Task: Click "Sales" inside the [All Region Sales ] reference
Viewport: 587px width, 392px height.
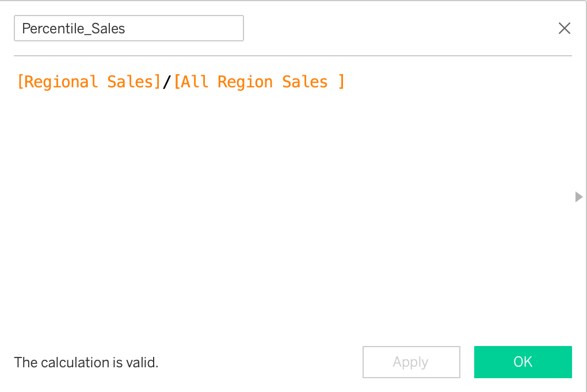Action: click(304, 82)
